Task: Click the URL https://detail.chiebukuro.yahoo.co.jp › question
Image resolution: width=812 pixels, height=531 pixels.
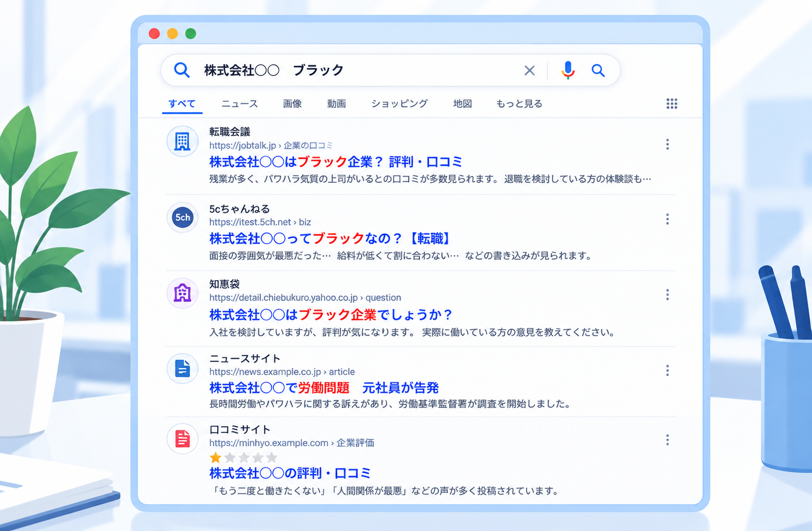Action: [x=305, y=297]
